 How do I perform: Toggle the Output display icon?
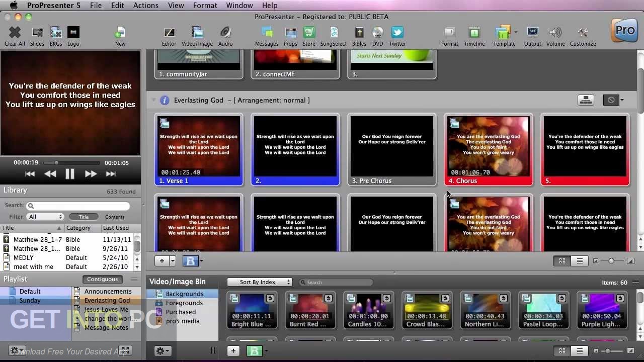click(x=532, y=33)
